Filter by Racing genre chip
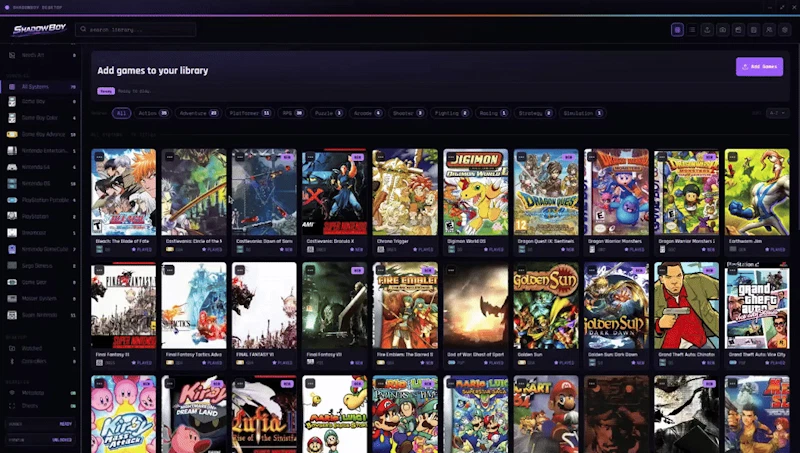Image resolution: width=800 pixels, height=453 pixels. click(493, 113)
